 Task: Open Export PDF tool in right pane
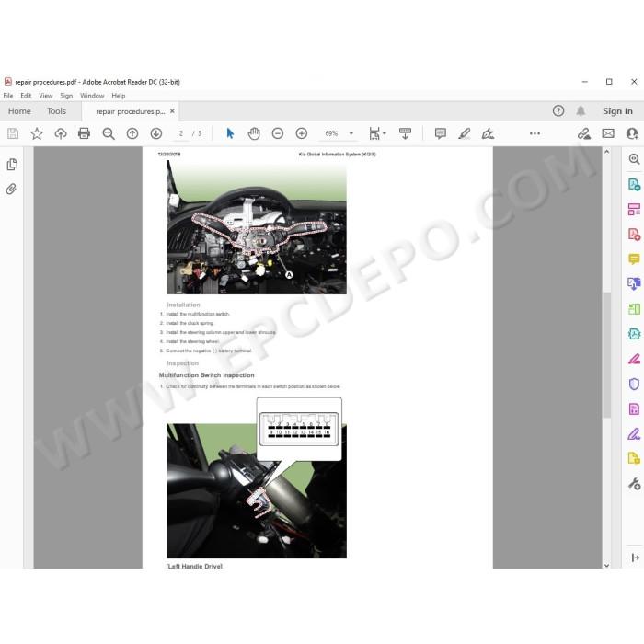coord(634,184)
